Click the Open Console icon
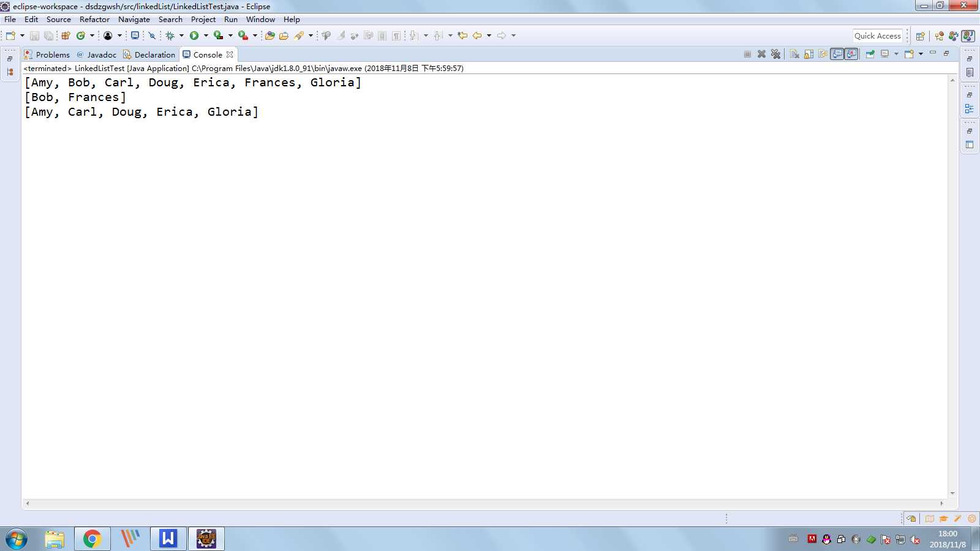Image resolution: width=980 pixels, height=551 pixels. (x=909, y=54)
